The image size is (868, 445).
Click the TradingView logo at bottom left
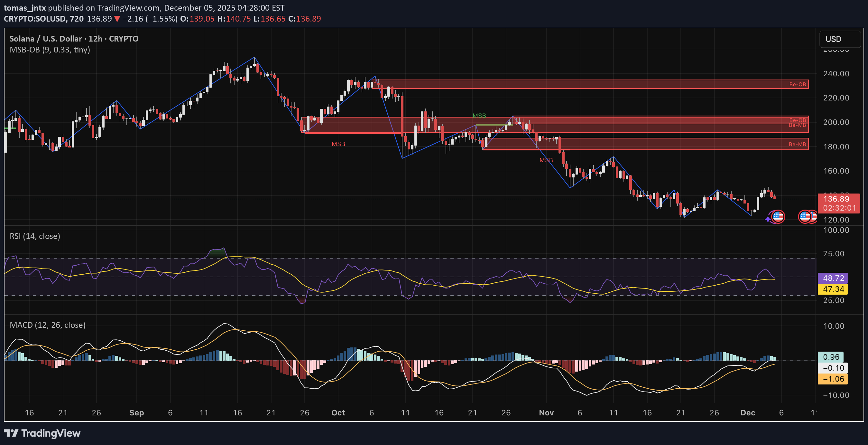click(42, 433)
